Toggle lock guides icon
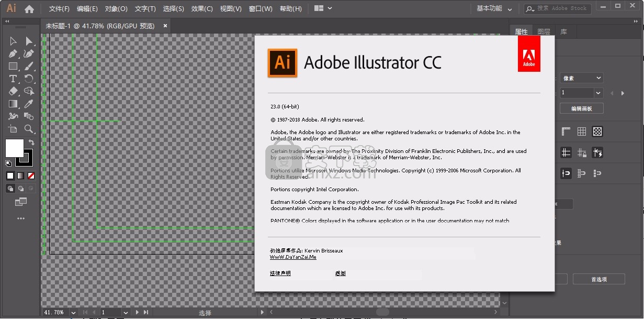 point(582,152)
